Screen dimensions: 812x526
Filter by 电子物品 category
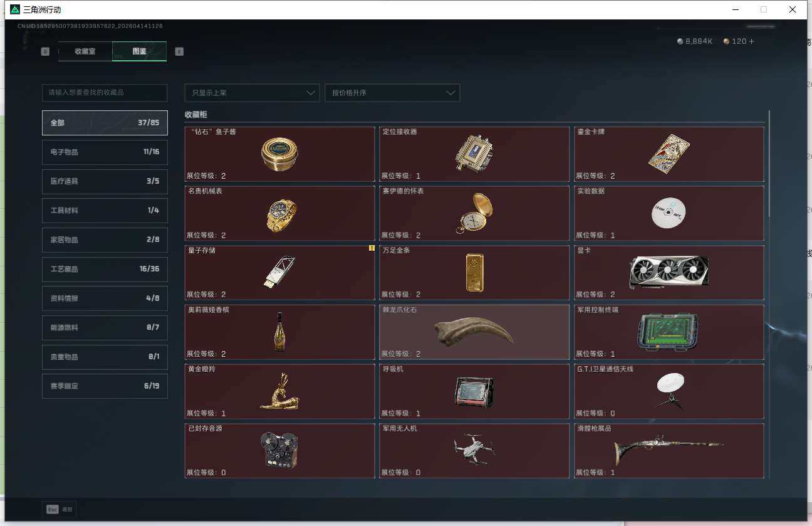105,152
